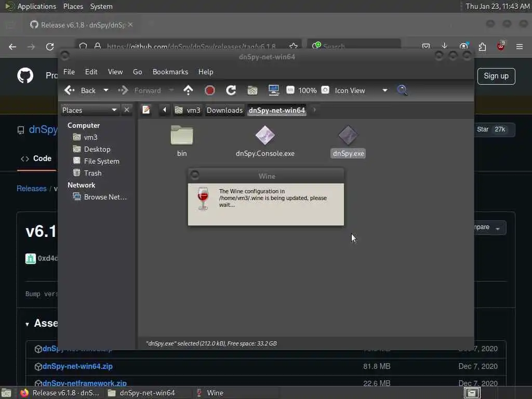Open the Go menu in file manager
This screenshot has width=532, height=399.
pos(137,72)
